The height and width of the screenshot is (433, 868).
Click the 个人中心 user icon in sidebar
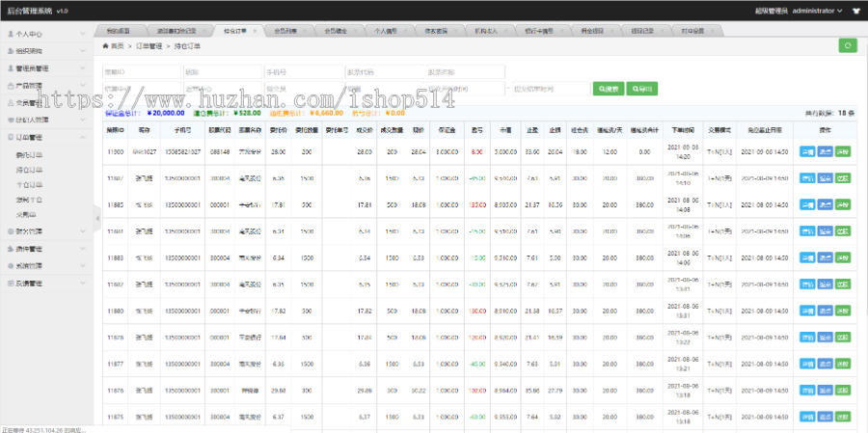pyautogui.click(x=10, y=33)
